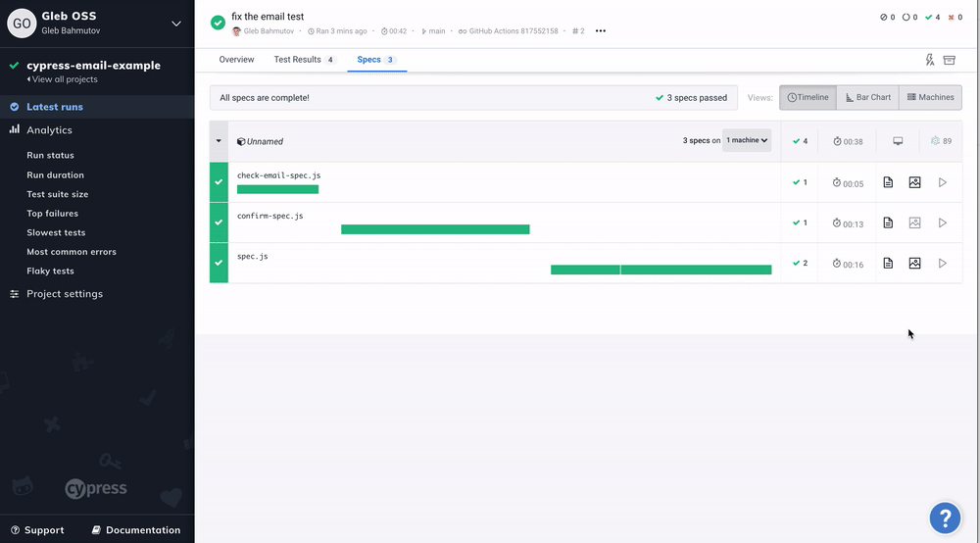
Task: Click the Project settings sliders icon
Action: coord(15,294)
